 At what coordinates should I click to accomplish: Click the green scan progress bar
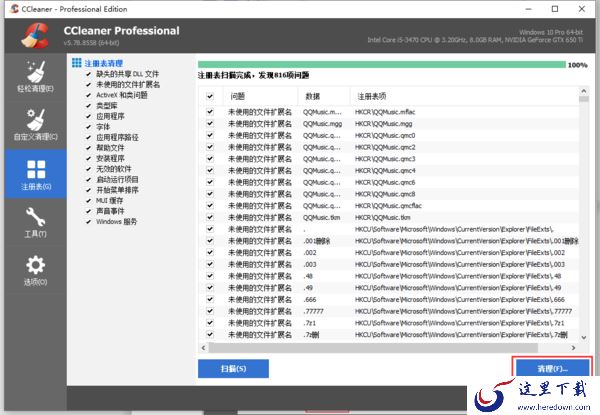coord(382,65)
